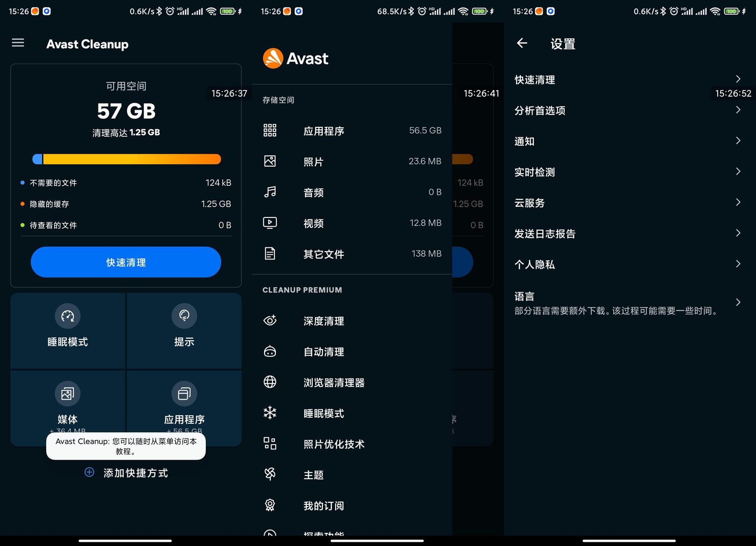Tap the 不需要的文件 row
The image size is (756, 546).
click(x=126, y=183)
